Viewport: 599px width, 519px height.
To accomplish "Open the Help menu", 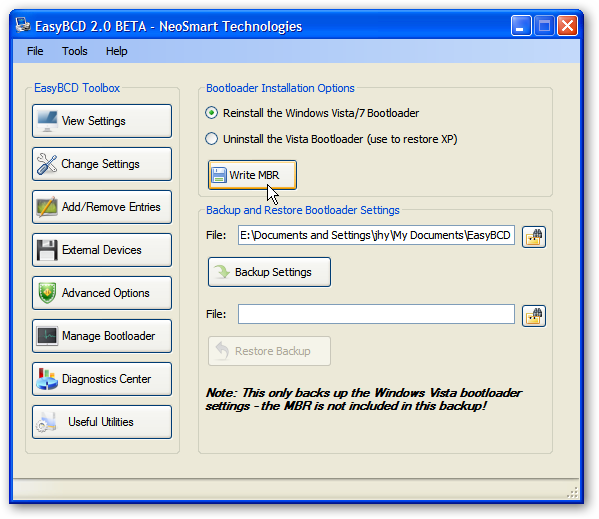I will point(117,51).
